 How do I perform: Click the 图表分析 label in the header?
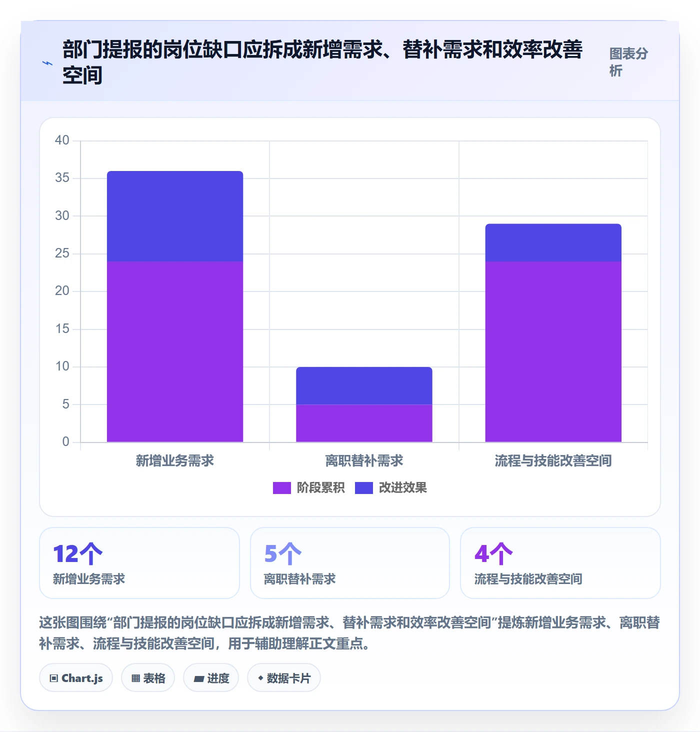click(628, 62)
